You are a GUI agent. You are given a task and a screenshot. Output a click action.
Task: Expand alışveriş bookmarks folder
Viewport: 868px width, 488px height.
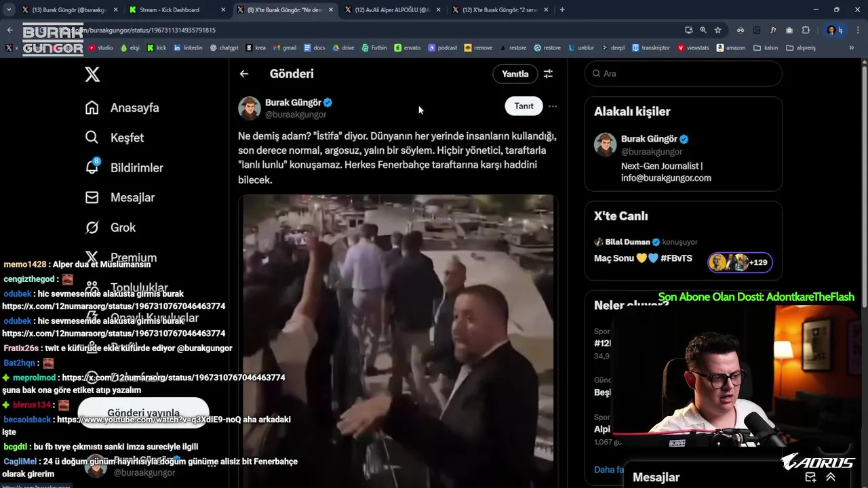pyautogui.click(x=801, y=47)
